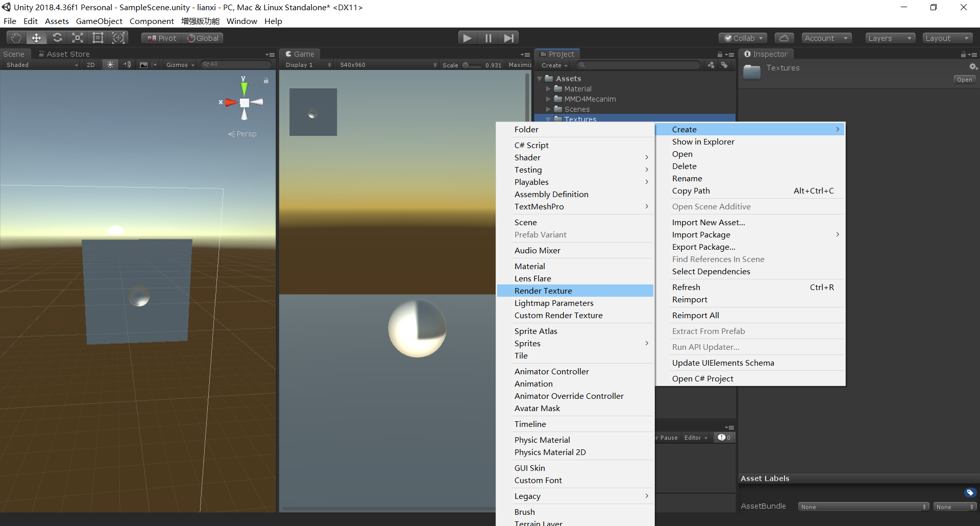Select Show in Explorer from context menu

[703, 141]
